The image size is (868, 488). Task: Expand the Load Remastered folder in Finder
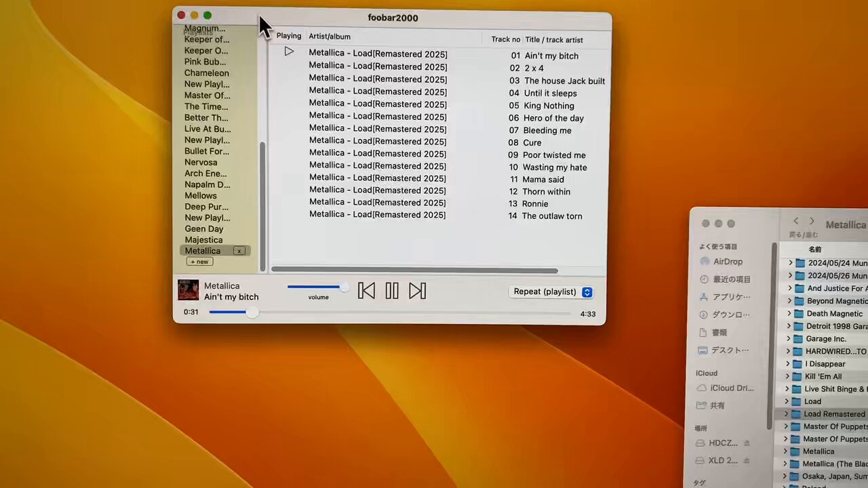(787, 414)
